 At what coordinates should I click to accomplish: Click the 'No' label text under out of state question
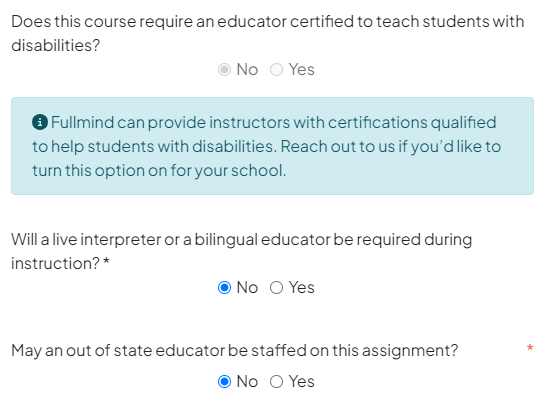(247, 381)
